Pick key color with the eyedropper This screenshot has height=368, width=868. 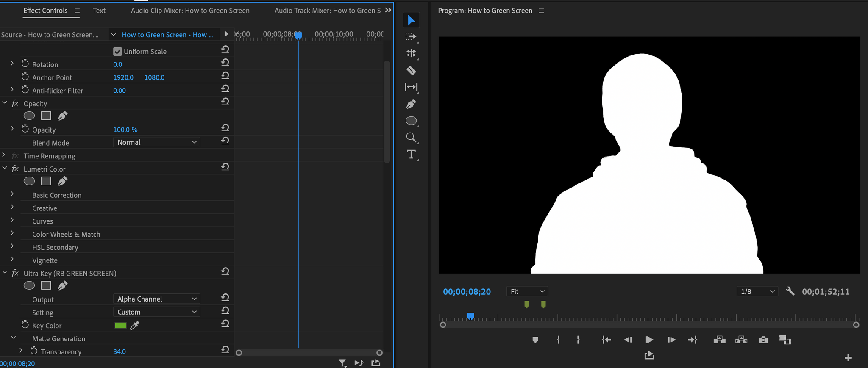click(134, 325)
